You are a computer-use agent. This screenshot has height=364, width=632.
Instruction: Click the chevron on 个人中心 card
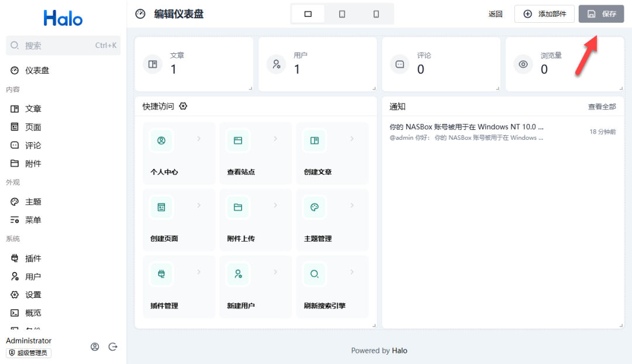click(199, 139)
